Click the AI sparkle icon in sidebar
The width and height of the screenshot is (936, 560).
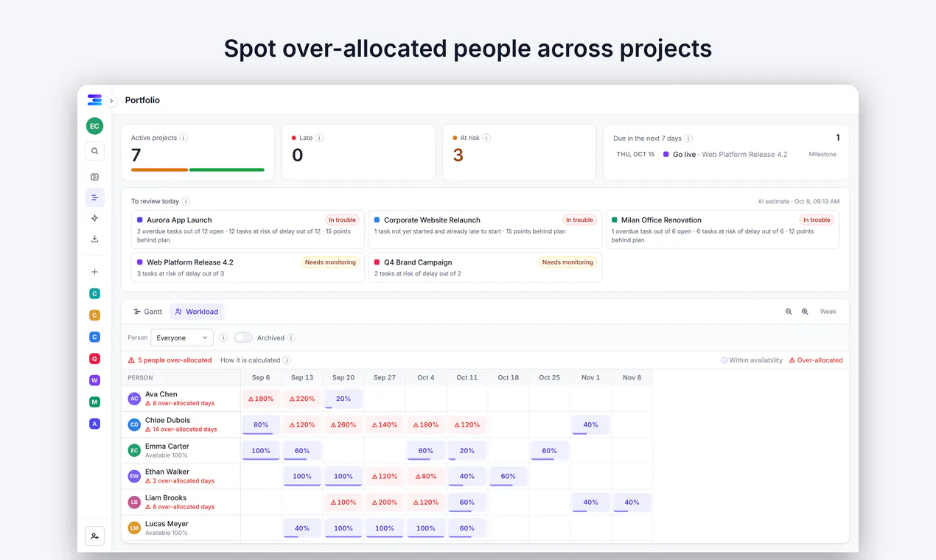click(x=94, y=218)
